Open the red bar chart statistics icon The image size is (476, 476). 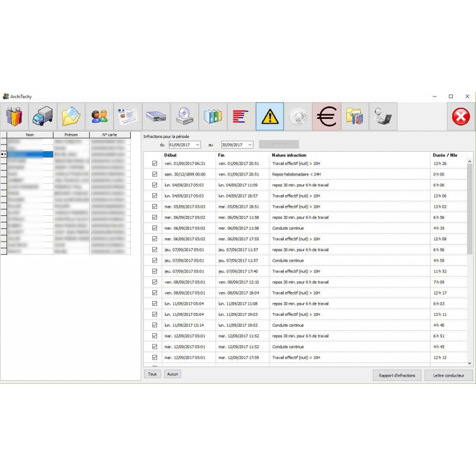pyautogui.click(x=240, y=116)
